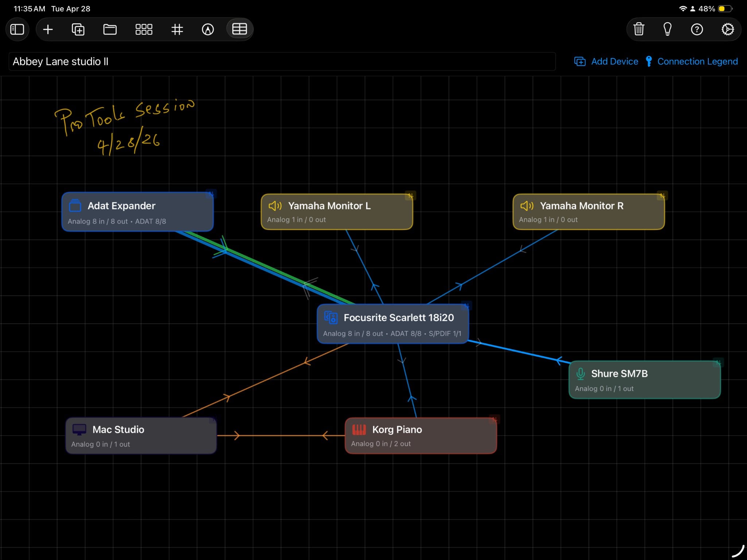
Task: Select the pencil markup tool icon
Action: [208, 29]
